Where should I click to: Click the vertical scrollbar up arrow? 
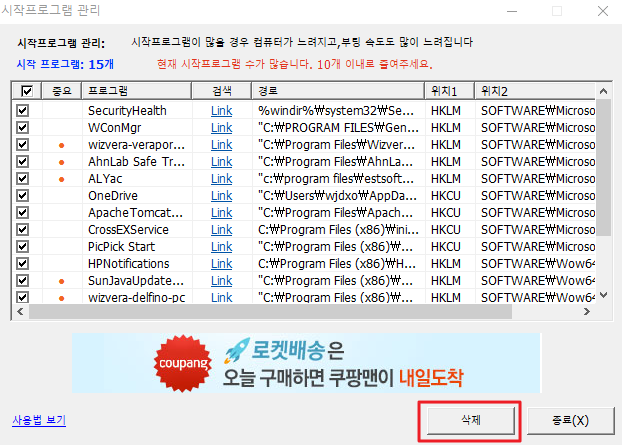click(x=603, y=91)
